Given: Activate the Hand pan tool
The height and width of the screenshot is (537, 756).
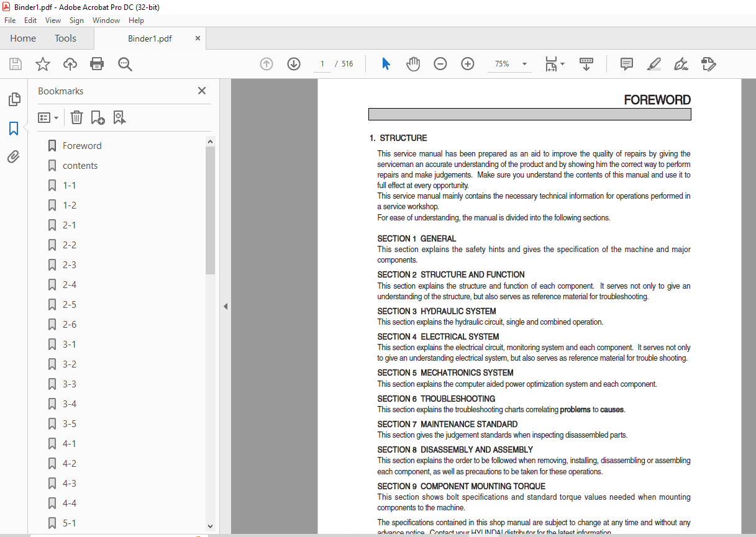Looking at the screenshot, I should (413, 64).
